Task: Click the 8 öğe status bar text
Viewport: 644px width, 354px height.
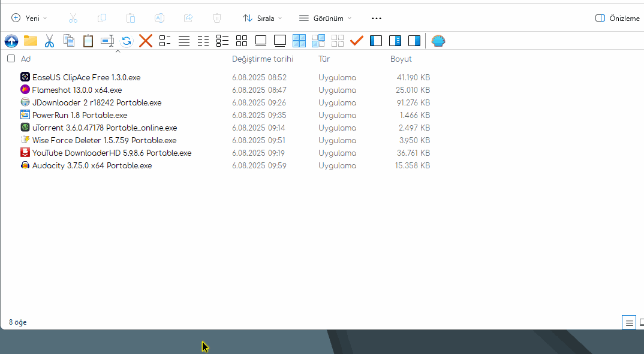Action: 17,322
